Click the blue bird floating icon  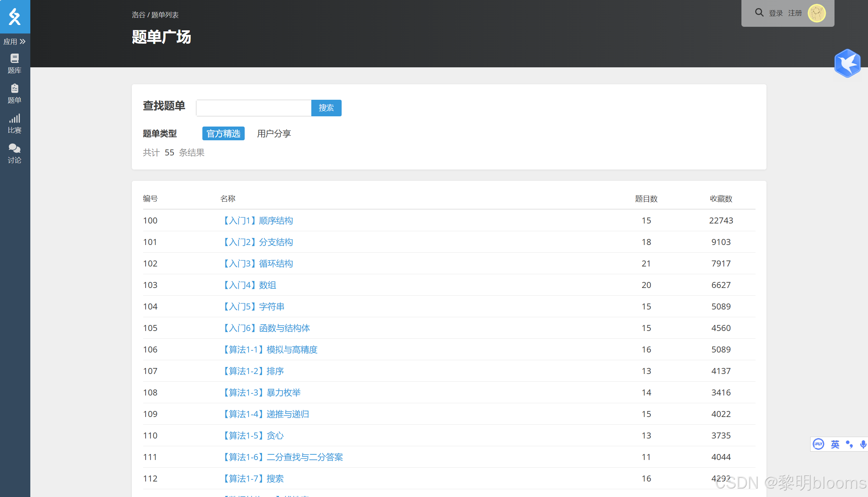847,63
